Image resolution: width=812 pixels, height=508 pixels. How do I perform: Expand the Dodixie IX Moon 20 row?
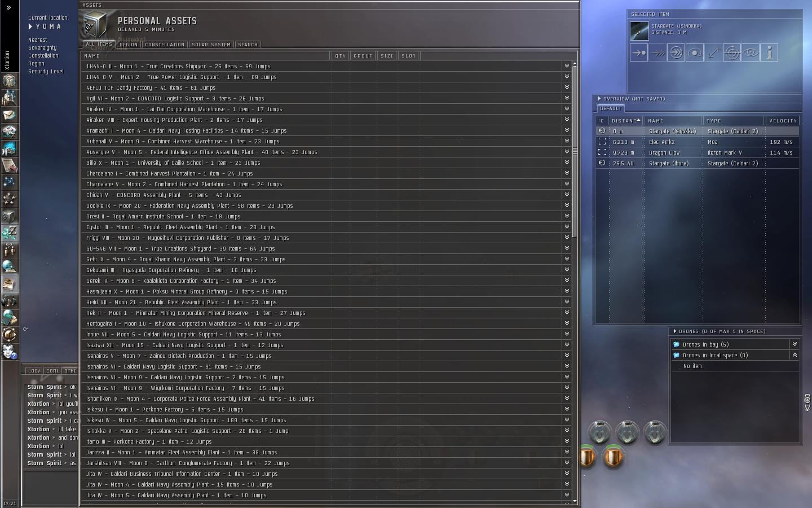tap(566, 205)
